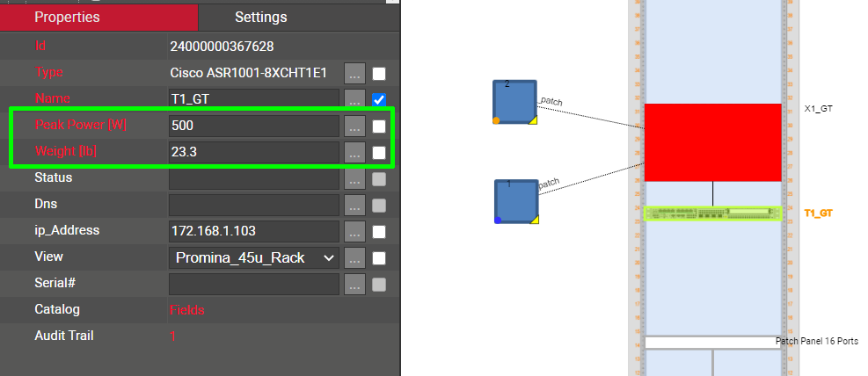Click the ip_Address input field
868x376 pixels.
[x=253, y=231]
